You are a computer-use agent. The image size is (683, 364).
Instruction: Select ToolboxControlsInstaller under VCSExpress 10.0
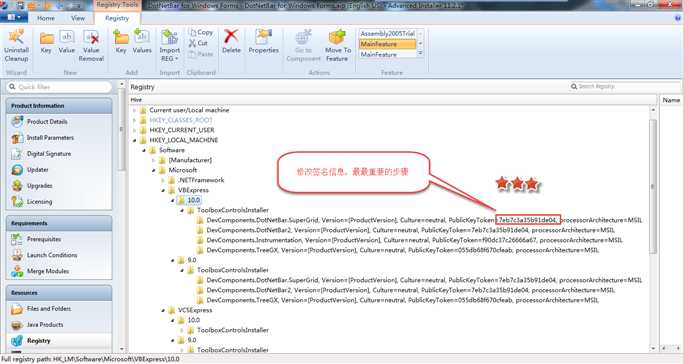click(233, 330)
